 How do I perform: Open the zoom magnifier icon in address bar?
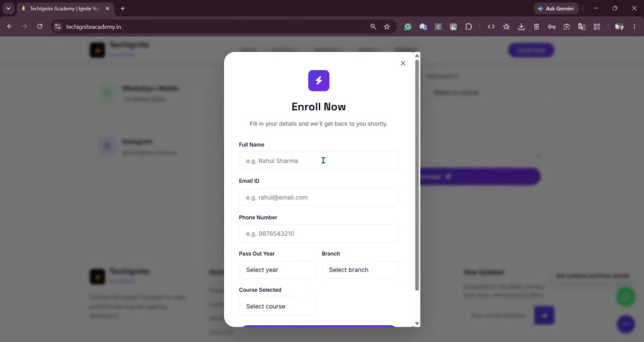coord(373,26)
